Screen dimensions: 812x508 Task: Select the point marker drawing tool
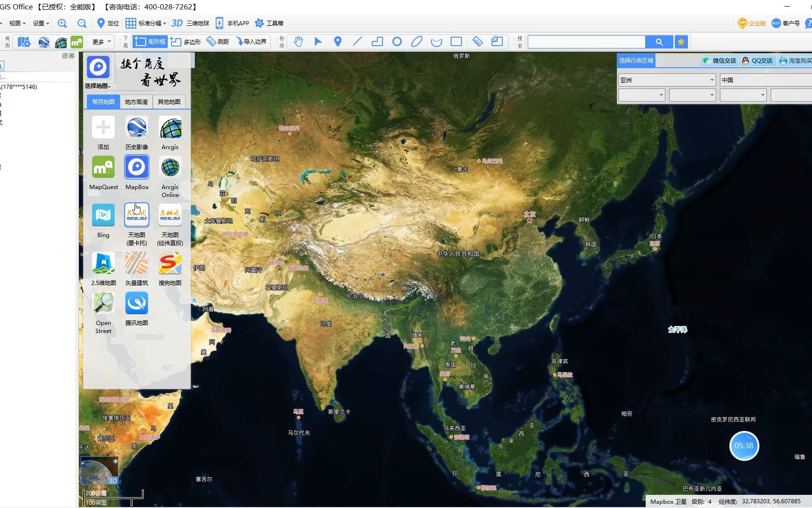pos(338,42)
